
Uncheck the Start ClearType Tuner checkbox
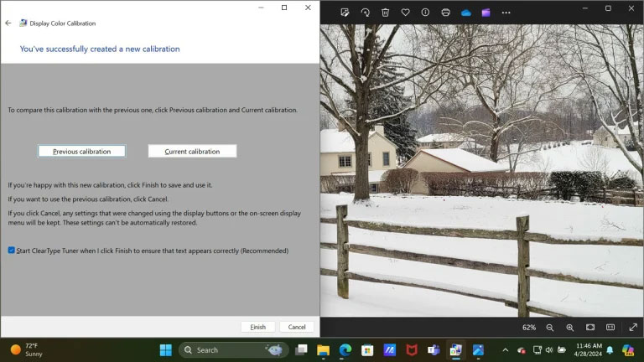12,251
